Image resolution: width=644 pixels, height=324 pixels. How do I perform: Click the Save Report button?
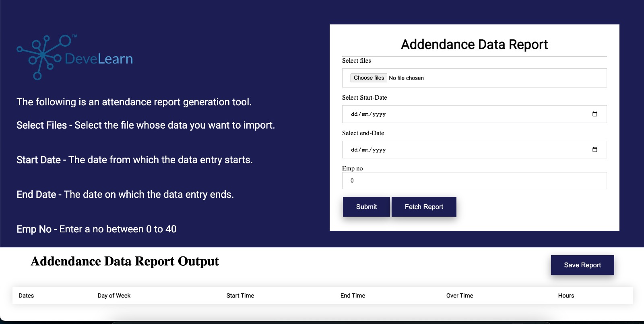(x=582, y=265)
